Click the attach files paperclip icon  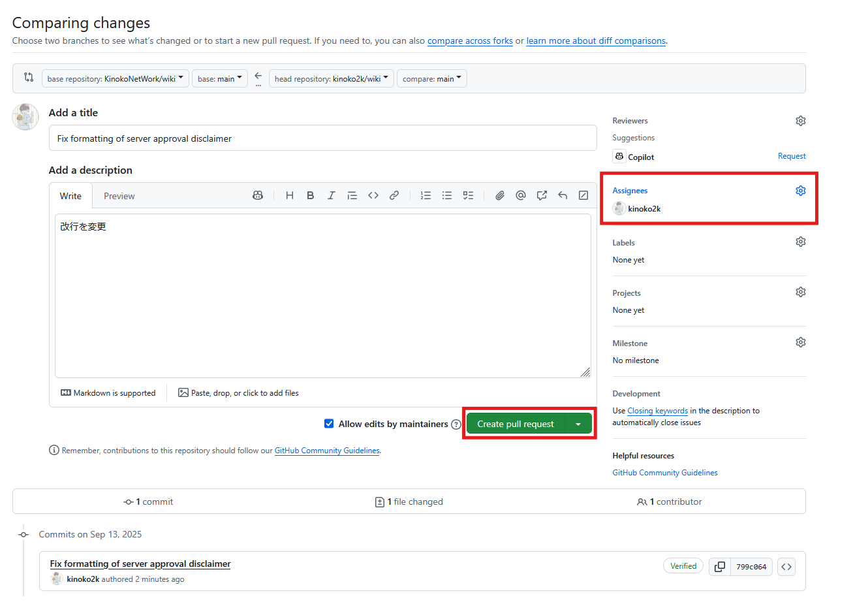pyautogui.click(x=500, y=195)
